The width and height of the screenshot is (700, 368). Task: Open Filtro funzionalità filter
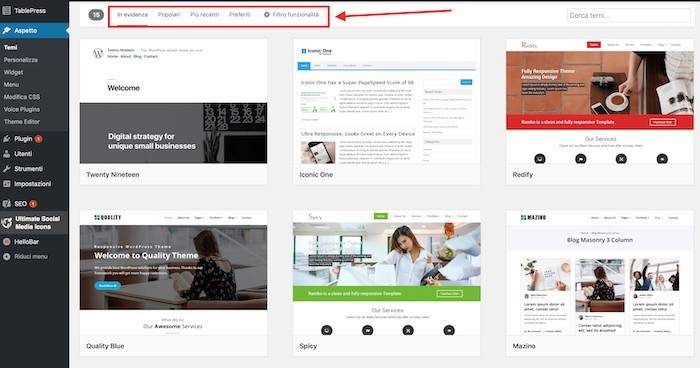click(x=292, y=15)
